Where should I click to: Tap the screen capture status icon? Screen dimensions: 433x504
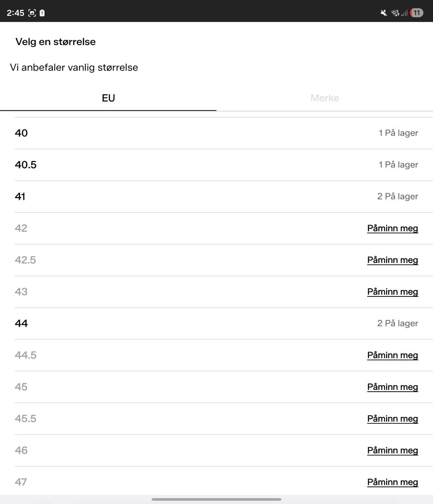pos(32,13)
